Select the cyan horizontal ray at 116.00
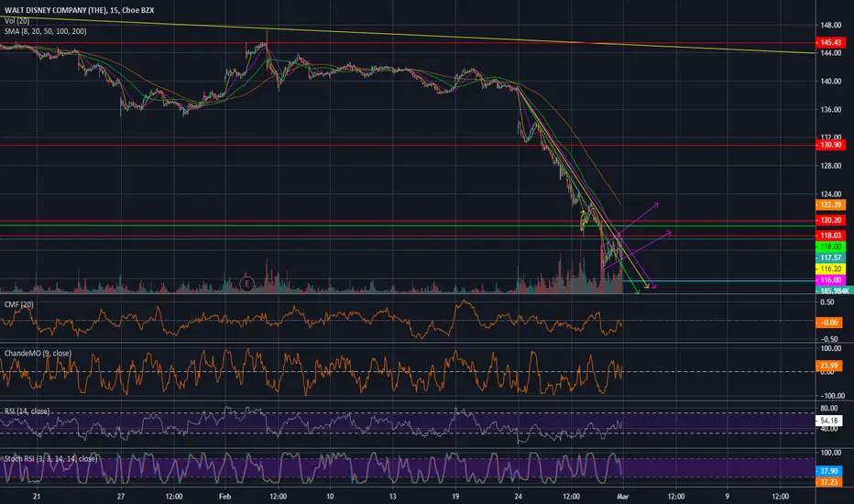This screenshot has height=504, width=854. click(x=735, y=281)
